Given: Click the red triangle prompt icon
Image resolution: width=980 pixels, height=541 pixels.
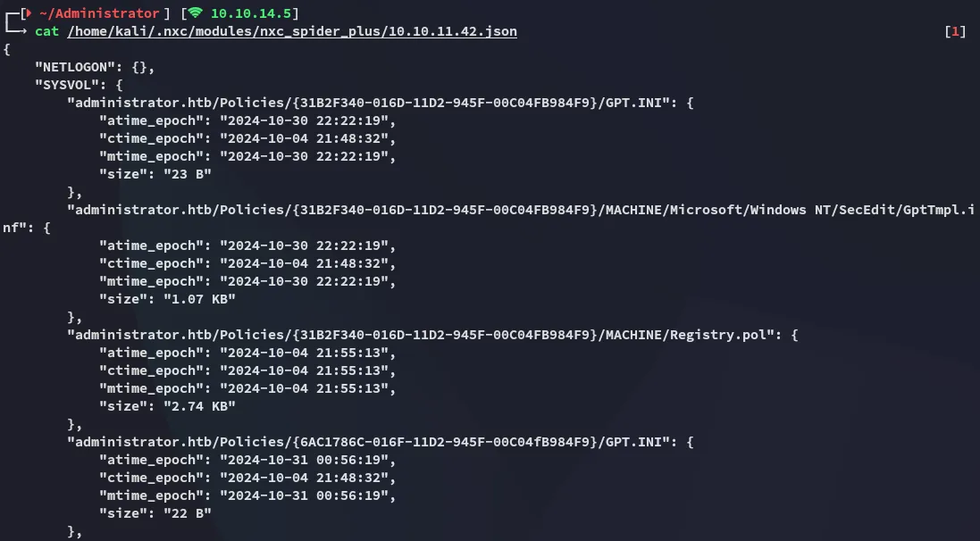Looking at the screenshot, I should point(29,13).
